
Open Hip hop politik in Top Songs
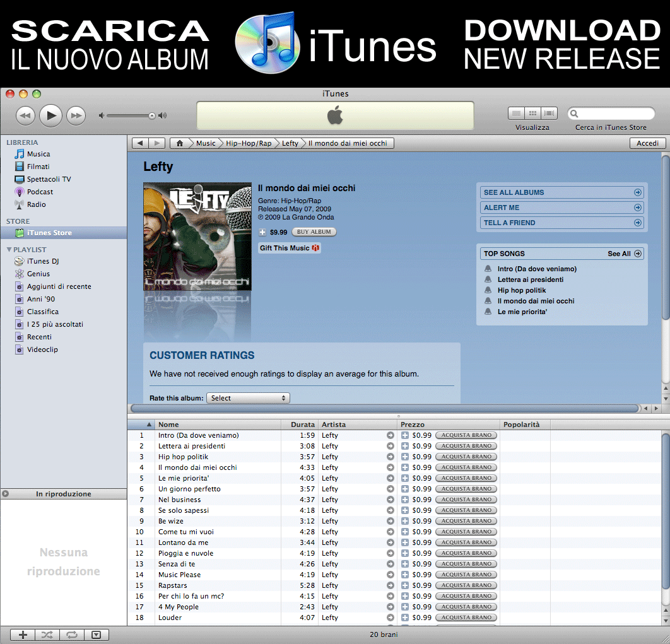pos(522,290)
